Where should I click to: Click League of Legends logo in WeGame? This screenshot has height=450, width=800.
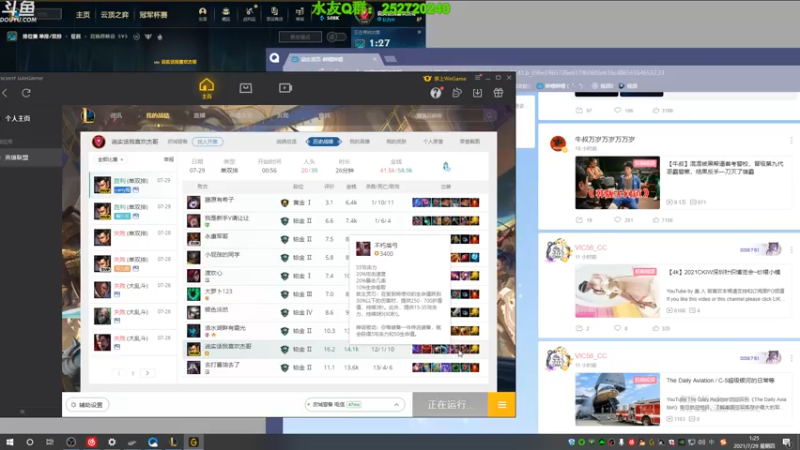(88, 115)
